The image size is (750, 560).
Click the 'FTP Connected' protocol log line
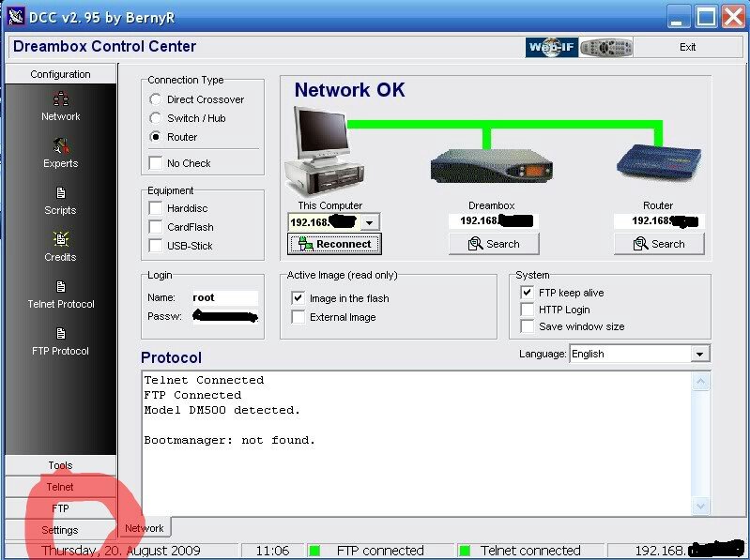[x=192, y=395]
